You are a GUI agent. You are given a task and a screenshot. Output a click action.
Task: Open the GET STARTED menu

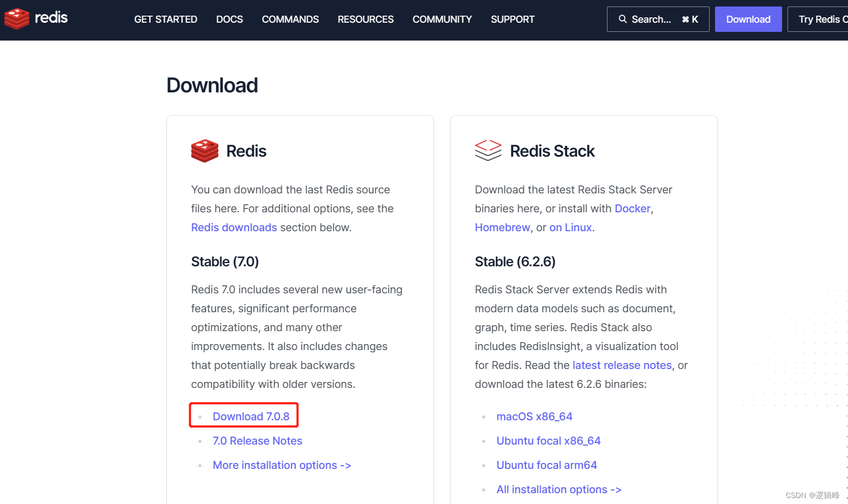tap(165, 19)
